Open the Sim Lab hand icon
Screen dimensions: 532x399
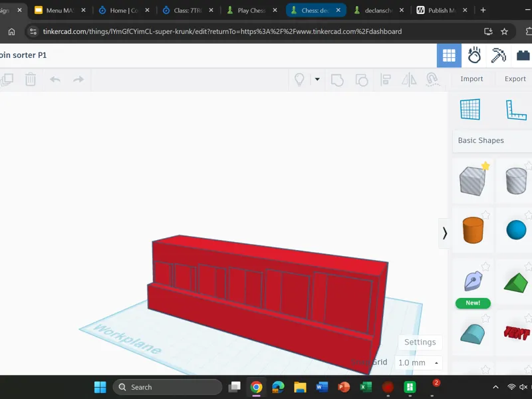click(474, 55)
